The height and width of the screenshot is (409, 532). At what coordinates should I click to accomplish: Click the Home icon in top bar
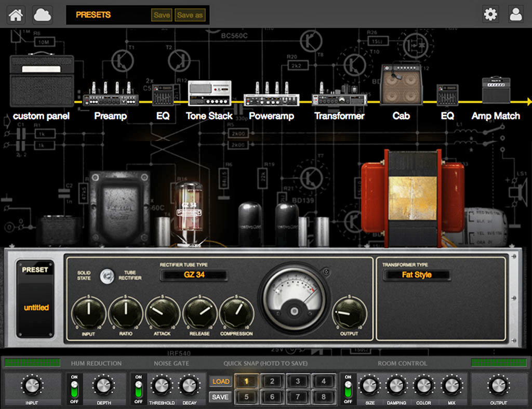[16, 15]
